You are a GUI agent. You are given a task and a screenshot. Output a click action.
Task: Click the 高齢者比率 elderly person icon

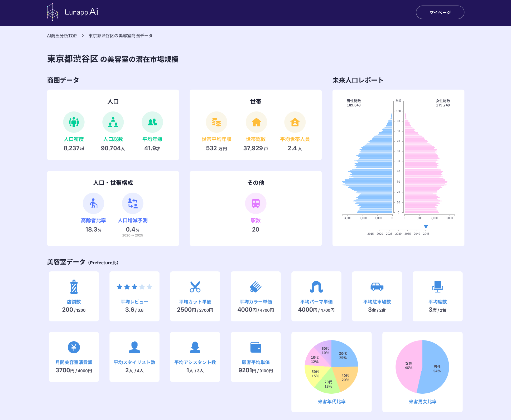[93, 203]
